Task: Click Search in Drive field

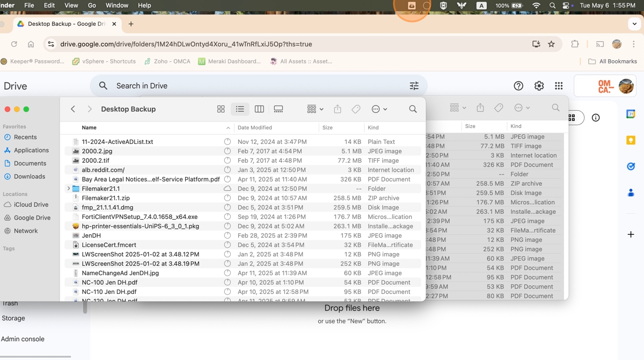Action: (258, 85)
